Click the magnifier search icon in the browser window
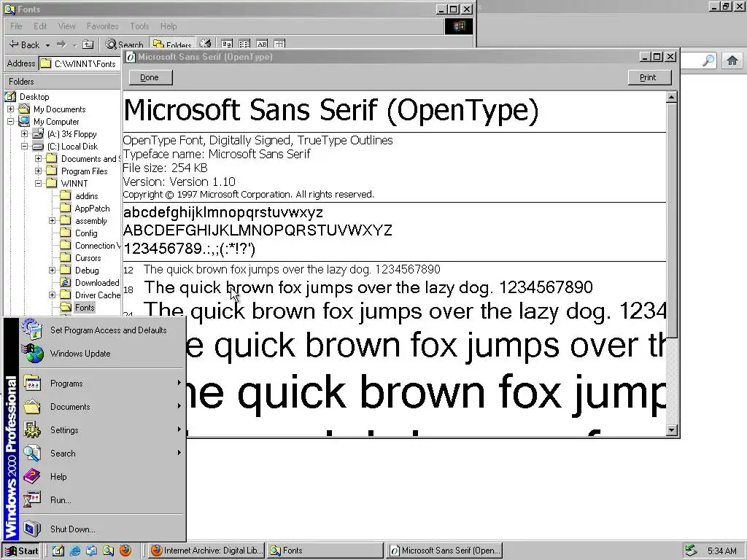The image size is (747, 560). pos(708,61)
